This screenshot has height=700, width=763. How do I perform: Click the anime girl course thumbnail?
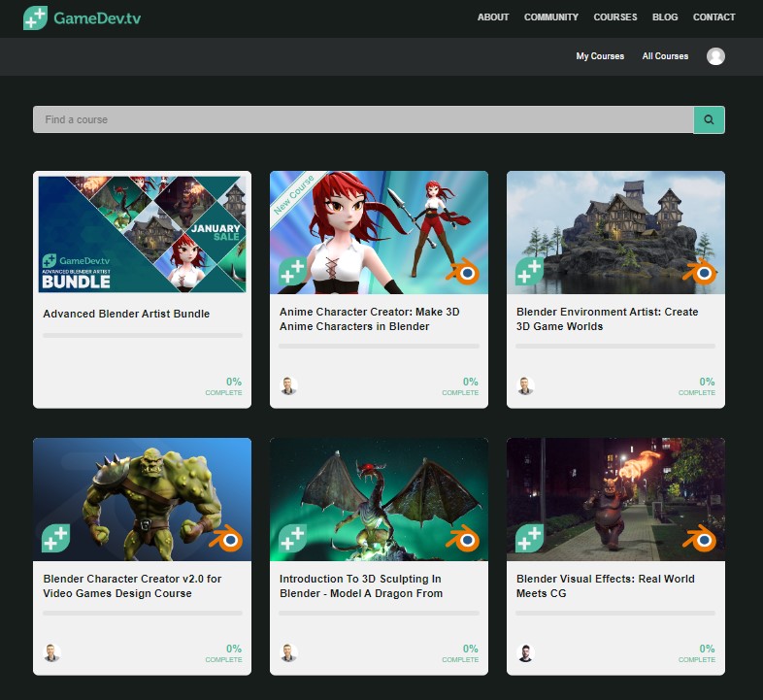click(379, 232)
